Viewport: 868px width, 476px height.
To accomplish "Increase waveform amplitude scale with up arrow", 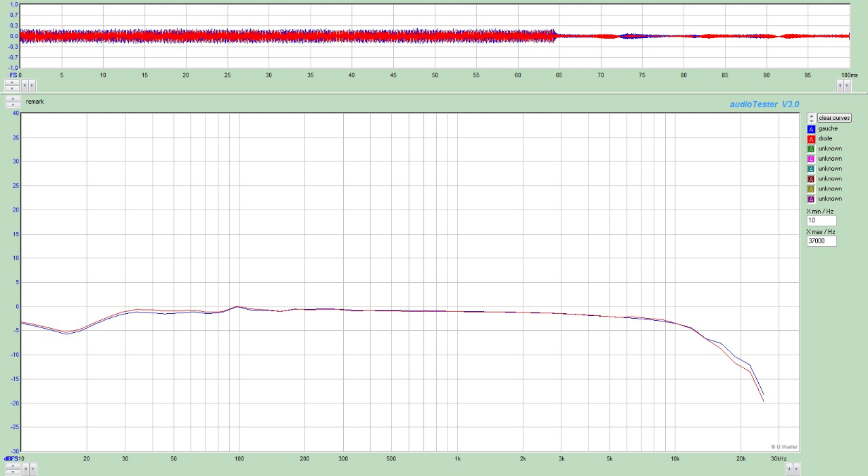I will click(12, 82).
